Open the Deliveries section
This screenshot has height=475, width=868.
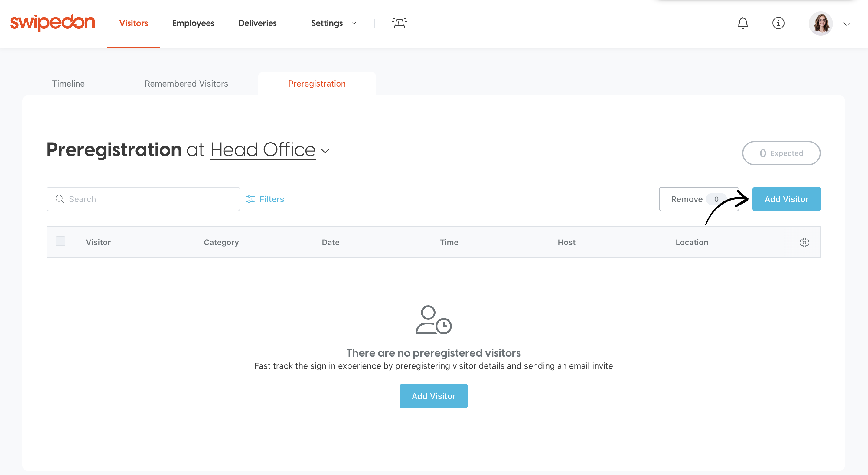coord(257,23)
